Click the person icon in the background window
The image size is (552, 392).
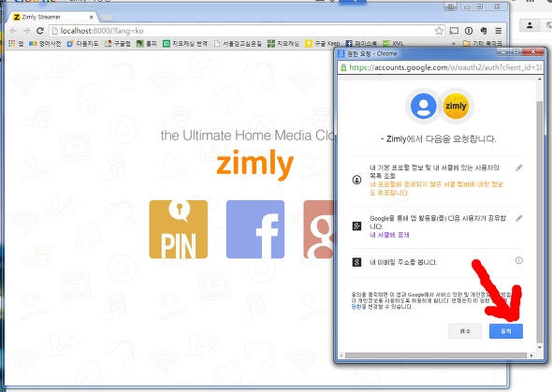pyautogui.click(x=530, y=25)
